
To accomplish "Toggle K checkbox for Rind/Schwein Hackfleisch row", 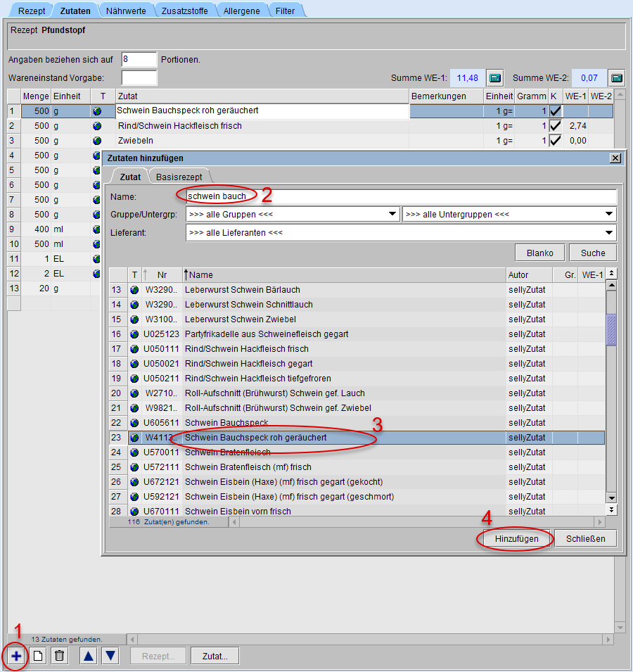I will click(555, 126).
